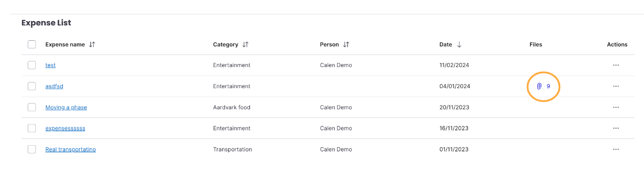
Task: Tick the select-all checkbox in header
Action: coord(32,45)
